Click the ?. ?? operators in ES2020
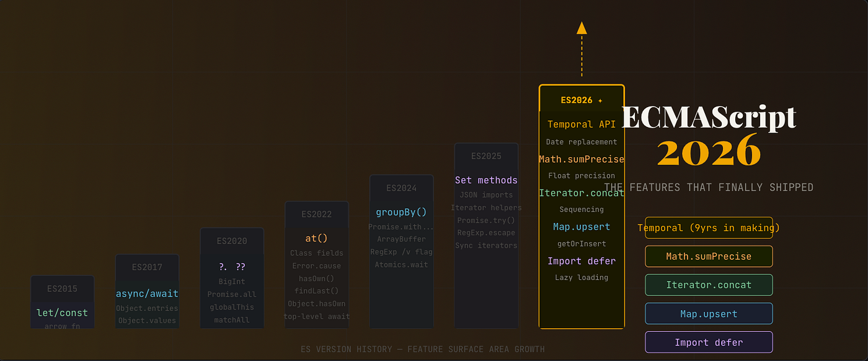Screen dimensions: 868x361 (x=232, y=267)
